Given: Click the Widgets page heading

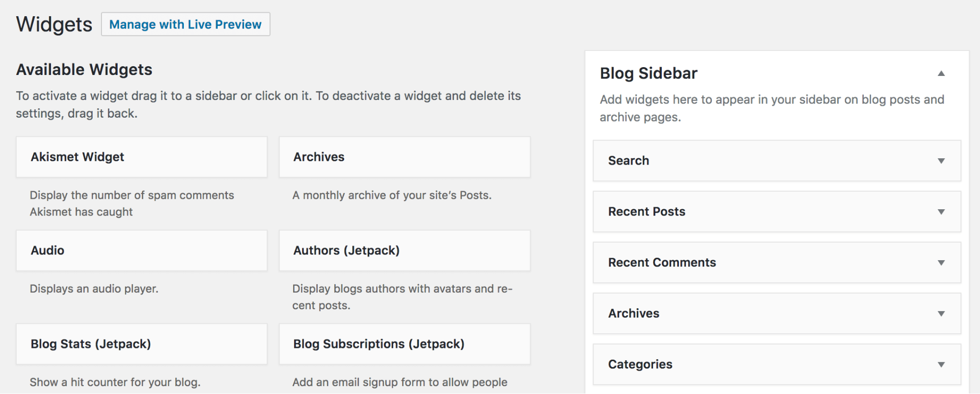Looking at the screenshot, I should coord(54,23).
